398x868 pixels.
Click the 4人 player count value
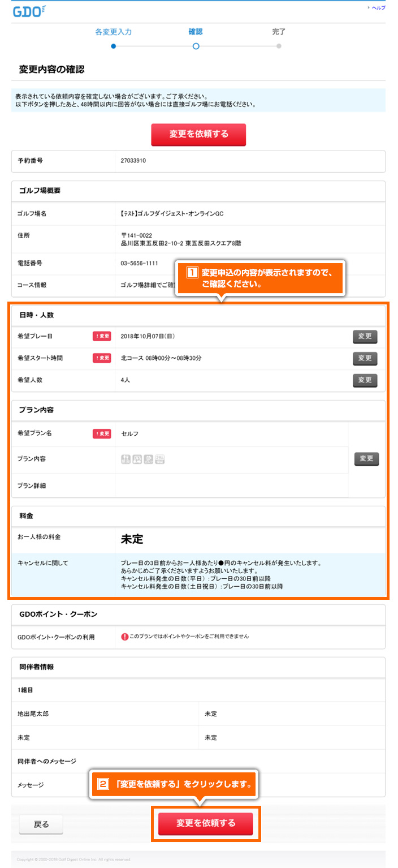tap(126, 380)
